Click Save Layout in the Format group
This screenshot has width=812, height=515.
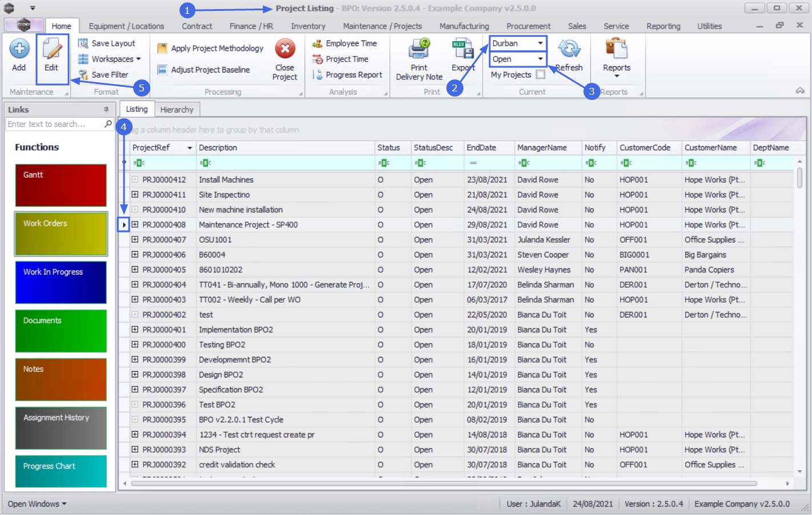click(x=107, y=43)
